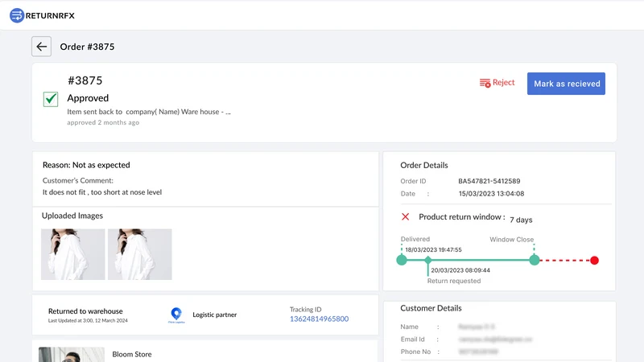The height and width of the screenshot is (362, 644).
Task: Click the ReturnRFX logo icon
Action: [x=17, y=15]
